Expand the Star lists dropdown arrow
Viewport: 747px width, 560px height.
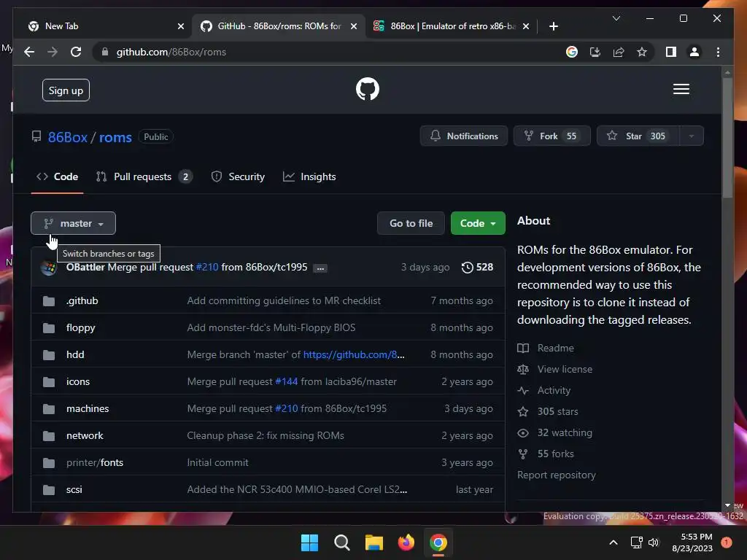[x=692, y=136]
